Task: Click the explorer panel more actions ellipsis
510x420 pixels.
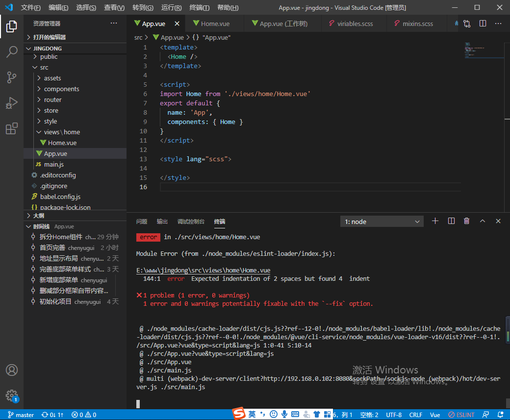Action: point(114,23)
